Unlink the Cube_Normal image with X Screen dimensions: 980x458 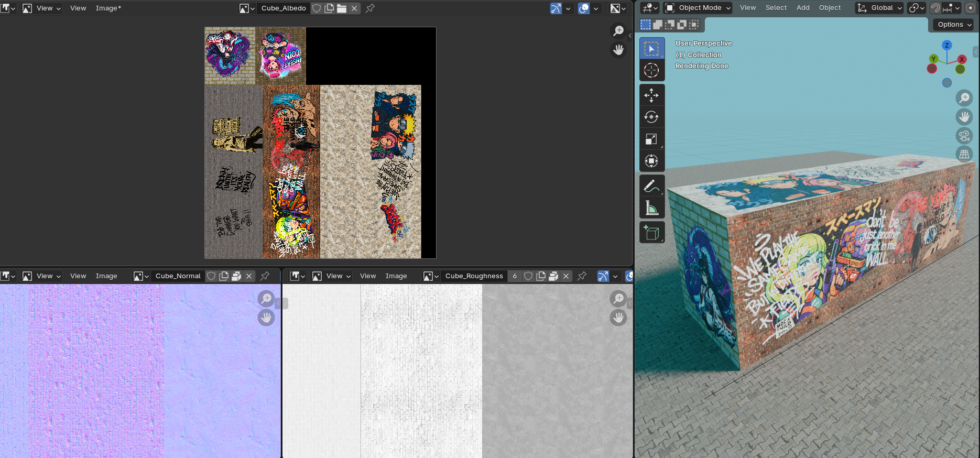pyautogui.click(x=249, y=276)
